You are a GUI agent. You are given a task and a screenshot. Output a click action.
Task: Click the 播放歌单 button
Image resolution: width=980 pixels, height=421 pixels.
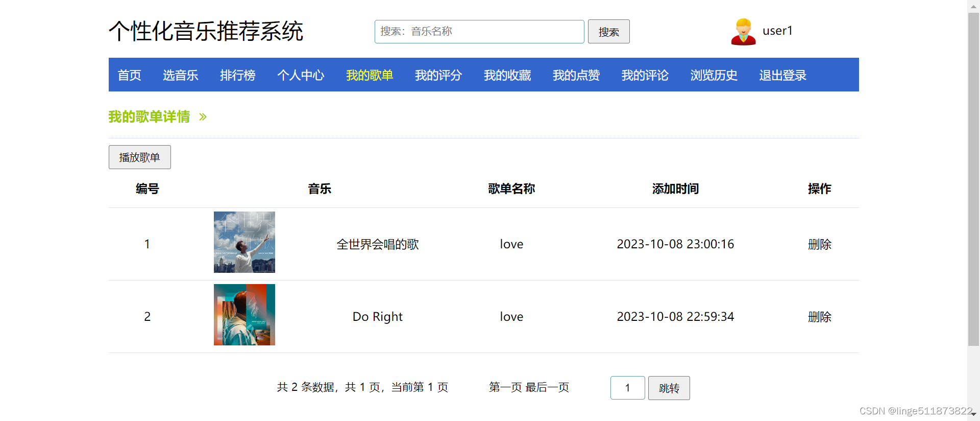click(140, 157)
